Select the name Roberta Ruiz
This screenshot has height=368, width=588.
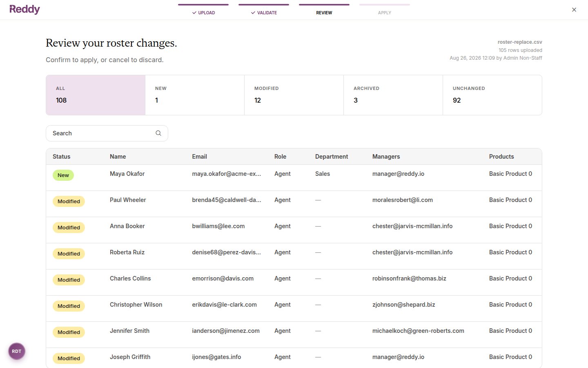click(x=127, y=252)
